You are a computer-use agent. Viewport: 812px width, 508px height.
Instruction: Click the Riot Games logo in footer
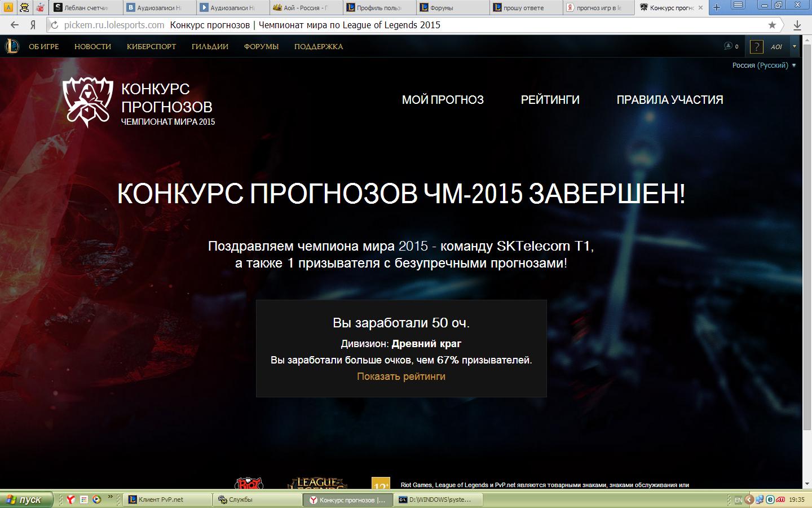[249, 483]
